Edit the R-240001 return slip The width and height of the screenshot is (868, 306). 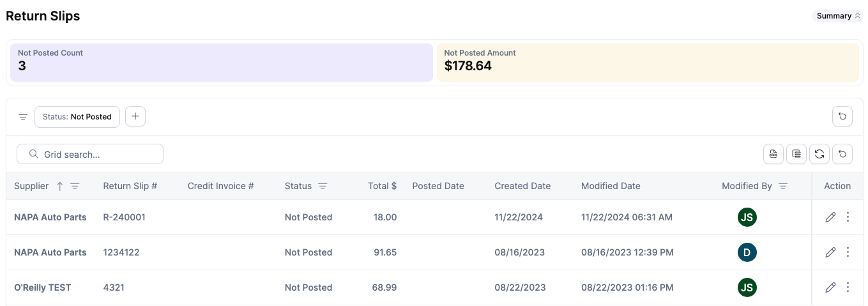pyautogui.click(x=830, y=217)
